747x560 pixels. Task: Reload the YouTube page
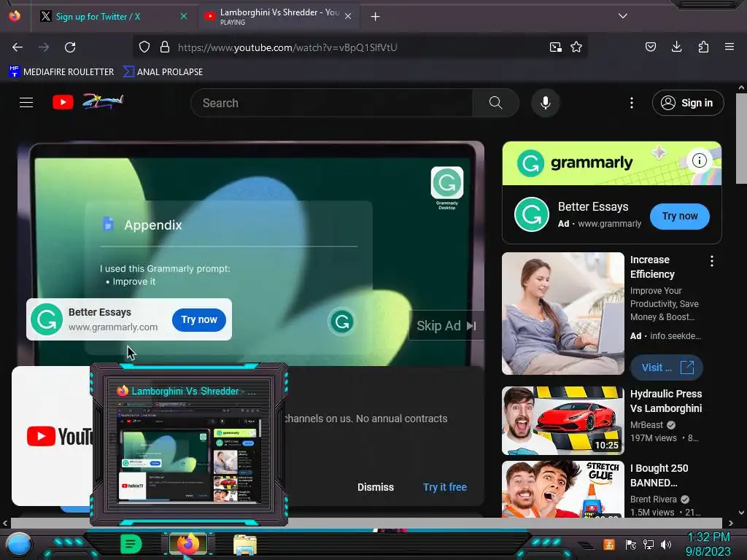click(x=70, y=47)
